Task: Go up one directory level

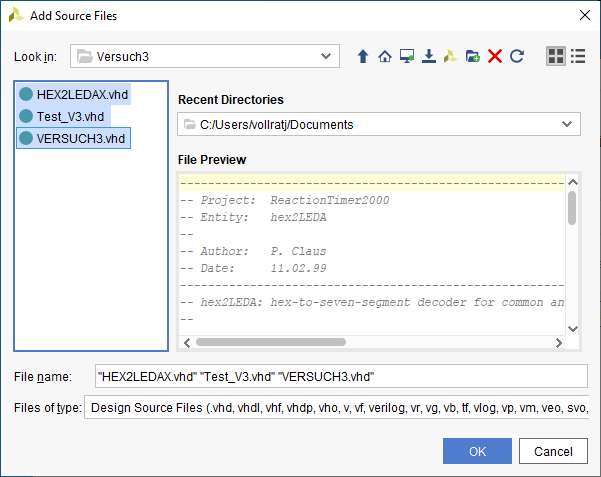Action: click(x=363, y=57)
